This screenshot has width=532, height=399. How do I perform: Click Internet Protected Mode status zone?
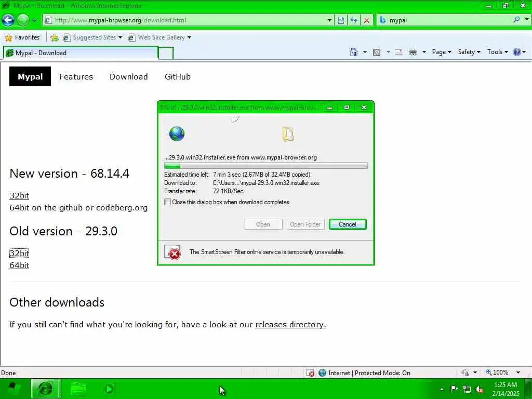(365, 373)
